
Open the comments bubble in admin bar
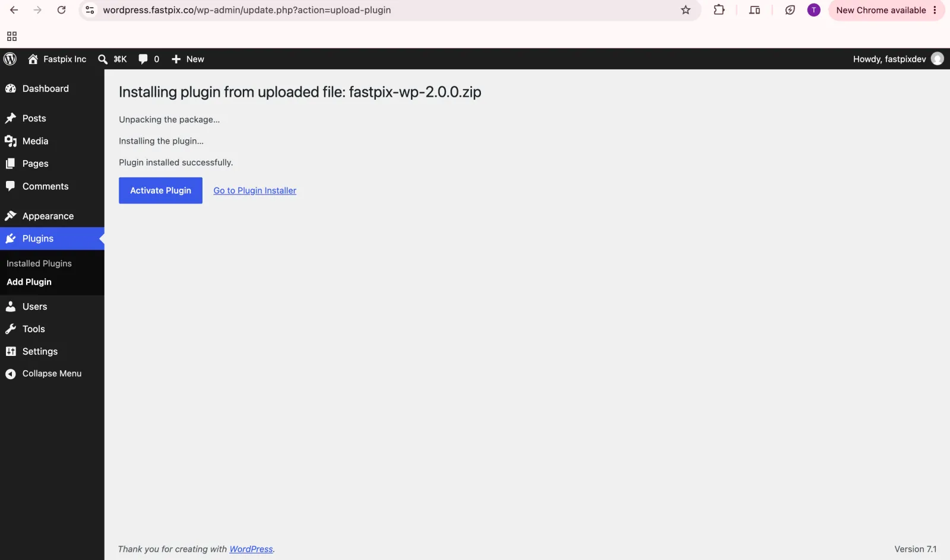[x=148, y=59]
